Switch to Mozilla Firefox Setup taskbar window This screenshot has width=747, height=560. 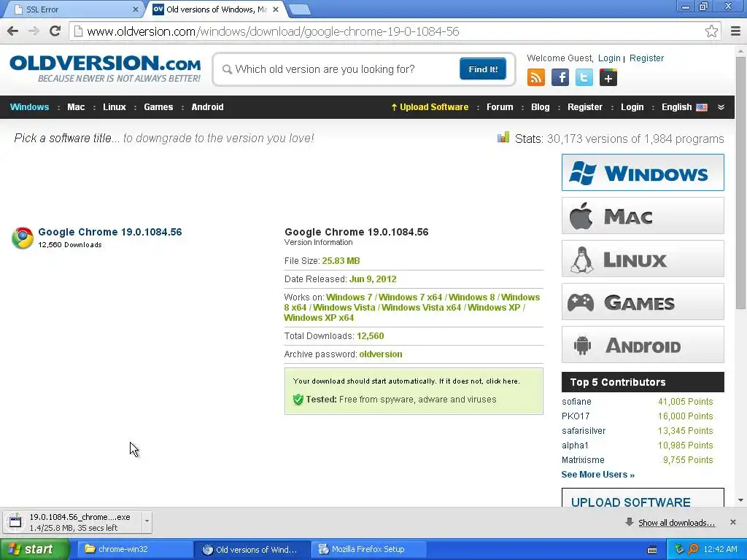pyautogui.click(x=368, y=549)
